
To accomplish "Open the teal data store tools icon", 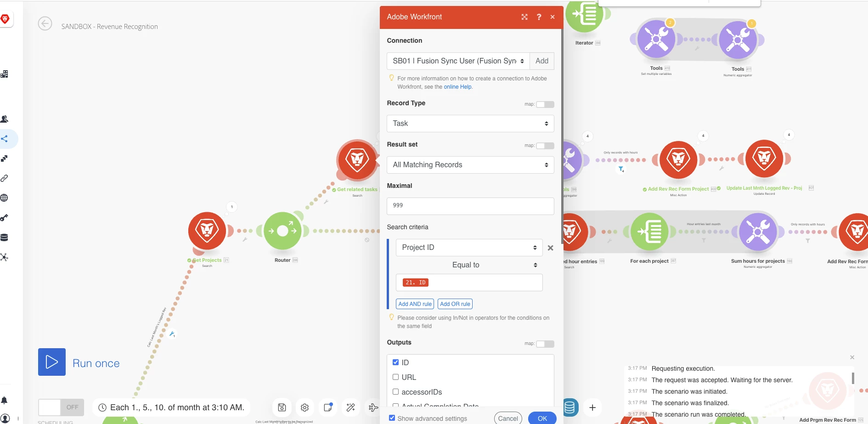I will point(569,407).
